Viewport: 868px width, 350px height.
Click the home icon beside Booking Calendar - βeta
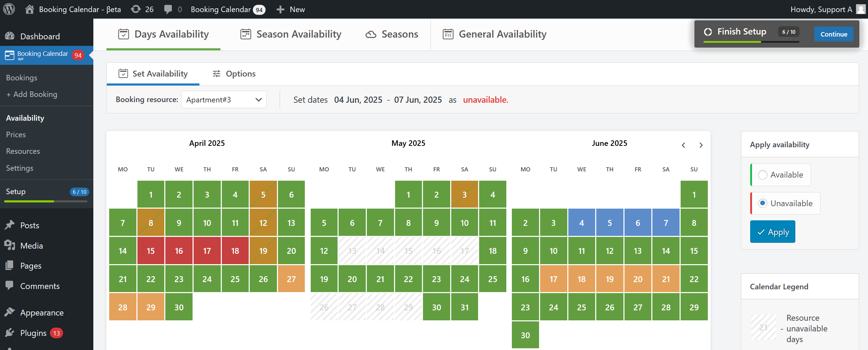coord(30,9)
